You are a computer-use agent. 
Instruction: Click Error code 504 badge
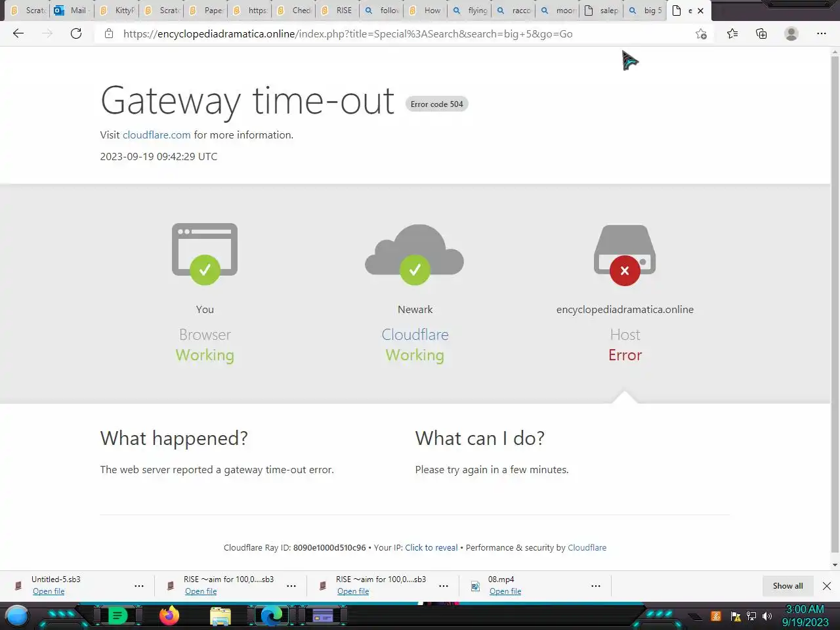[x=437, y=104]
